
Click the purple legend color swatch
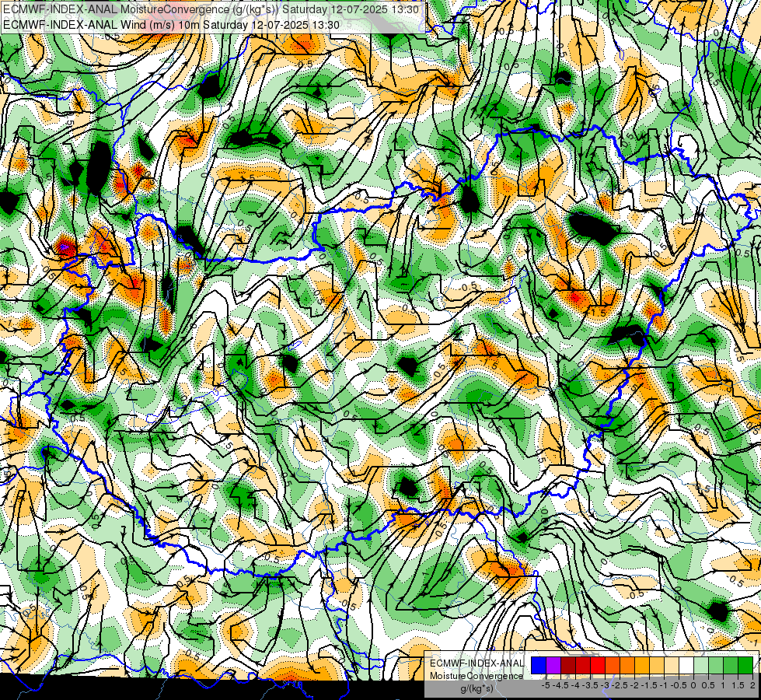[553, 665]
